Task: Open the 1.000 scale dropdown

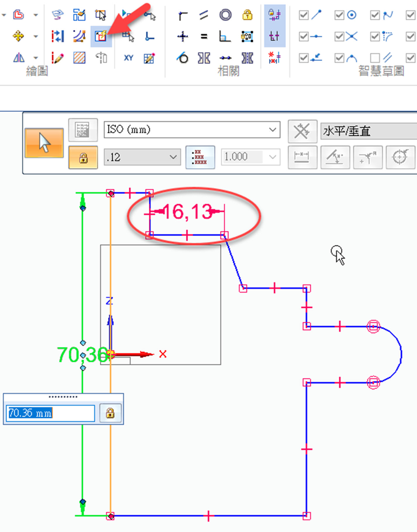Action: pyautogui.click(x=251, y=157)
